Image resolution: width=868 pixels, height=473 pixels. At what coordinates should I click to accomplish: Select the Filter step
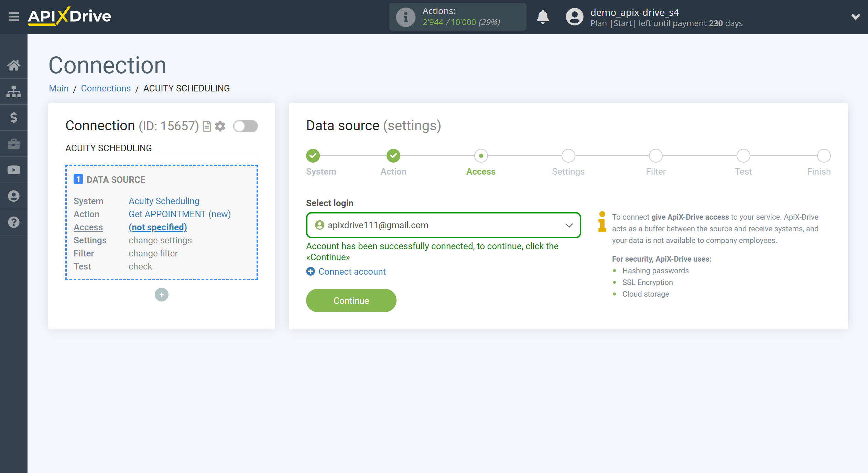[x=656, y=156]
